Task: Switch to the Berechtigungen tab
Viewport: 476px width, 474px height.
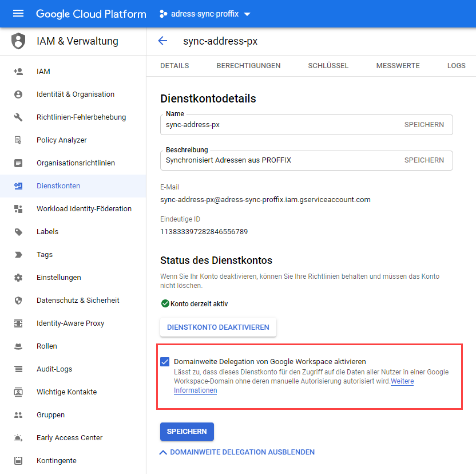Action: (x=248, y=66)
